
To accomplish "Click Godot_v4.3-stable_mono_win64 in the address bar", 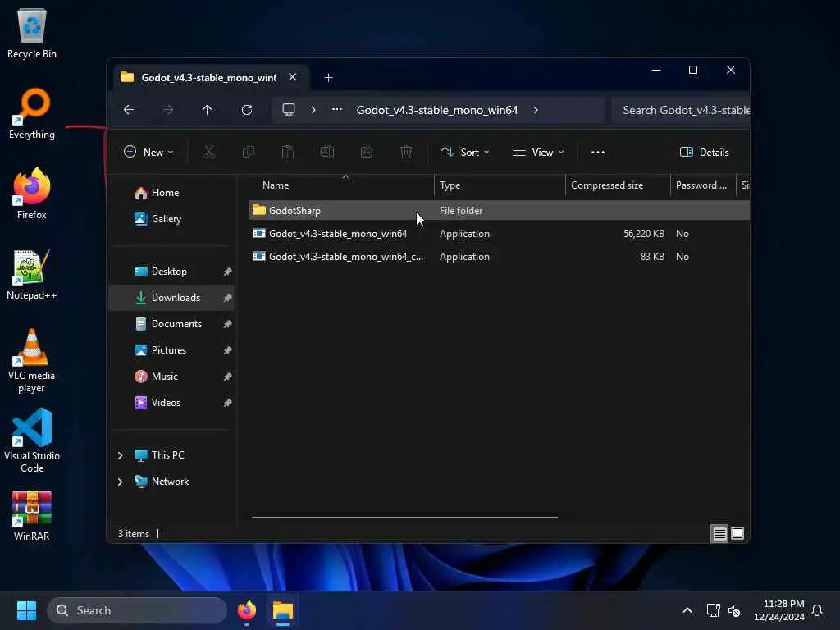I will pos(437,110).
